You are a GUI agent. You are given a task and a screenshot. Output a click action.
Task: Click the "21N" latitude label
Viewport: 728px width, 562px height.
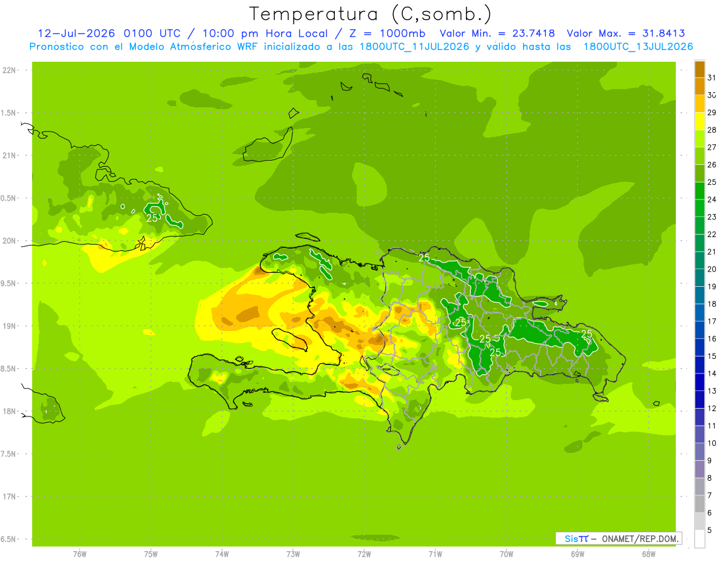(9, 156)
